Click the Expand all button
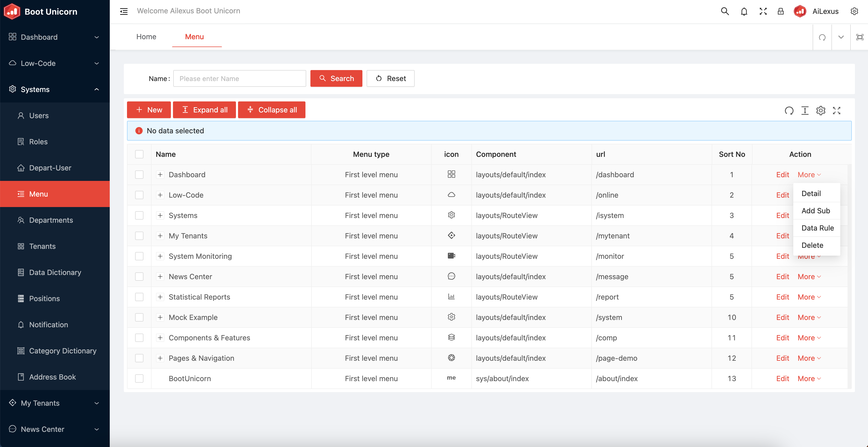Screen dimensions: 868x447 tap(204, 110)
